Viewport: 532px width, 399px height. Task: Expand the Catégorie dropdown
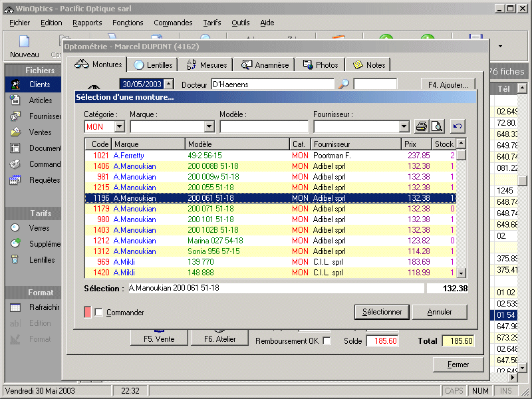coord(119,126)
